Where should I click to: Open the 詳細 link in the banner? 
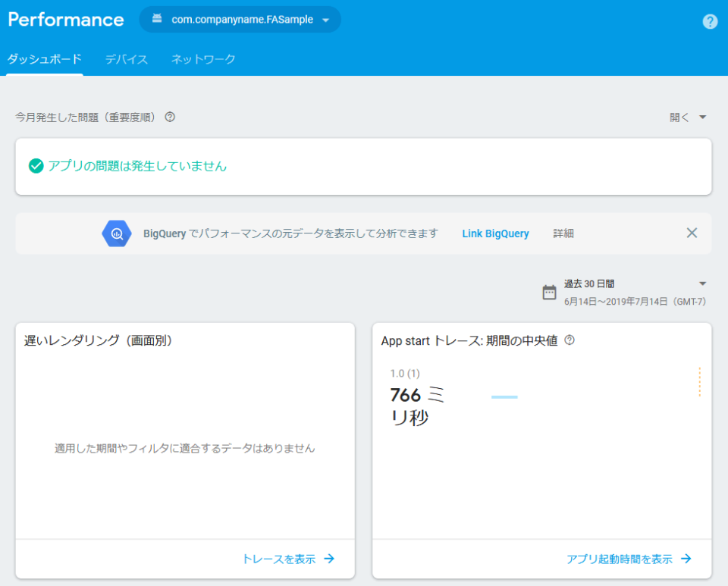563,233
